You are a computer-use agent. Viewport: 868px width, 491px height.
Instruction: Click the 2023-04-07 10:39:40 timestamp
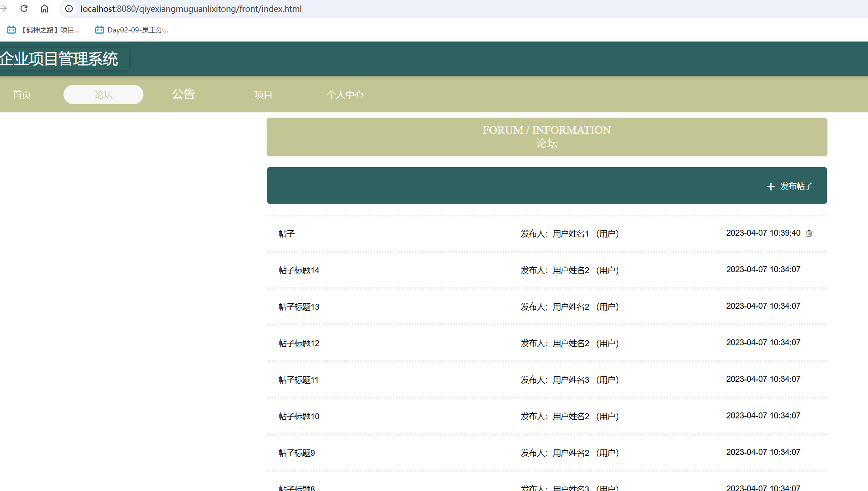coord(763,233)
